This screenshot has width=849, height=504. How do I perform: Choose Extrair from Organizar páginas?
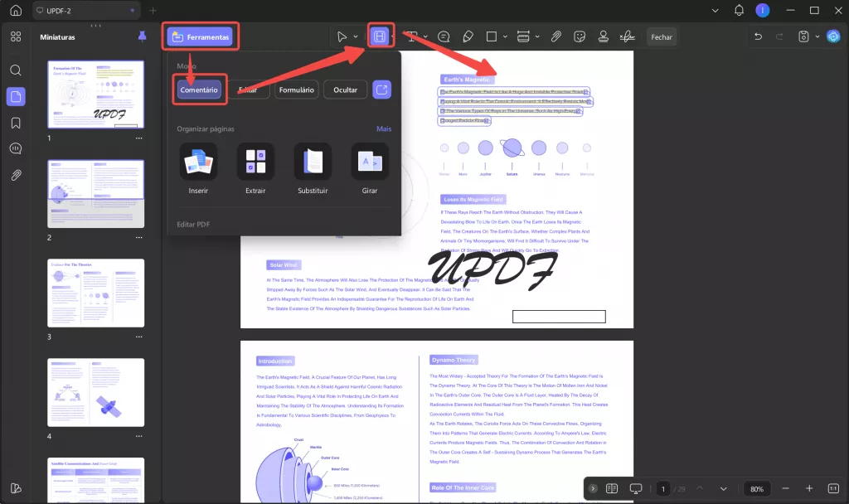pos(255,168)
